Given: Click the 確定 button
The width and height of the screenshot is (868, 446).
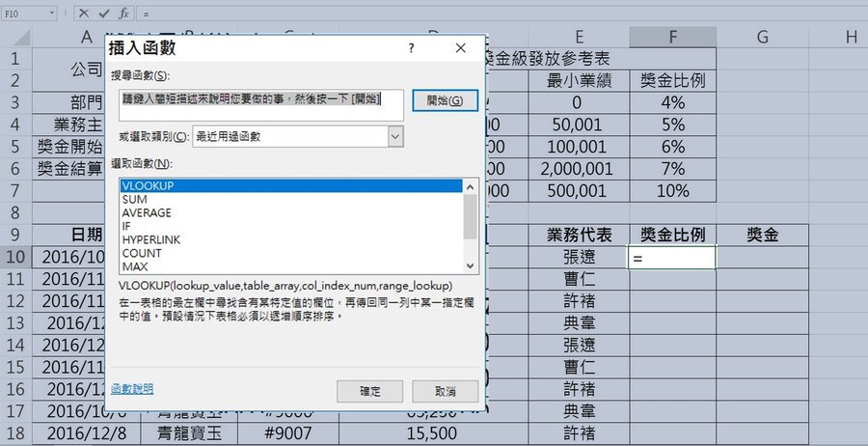Looking at the screenshot, I should pos(369,391).
